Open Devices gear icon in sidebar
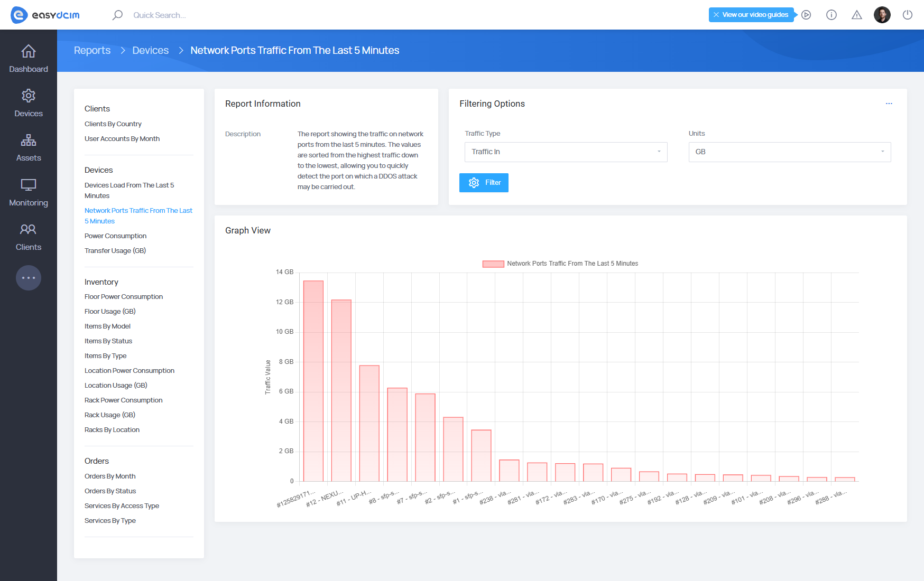This screenshot has width=924, height=581. click(29, 96)
